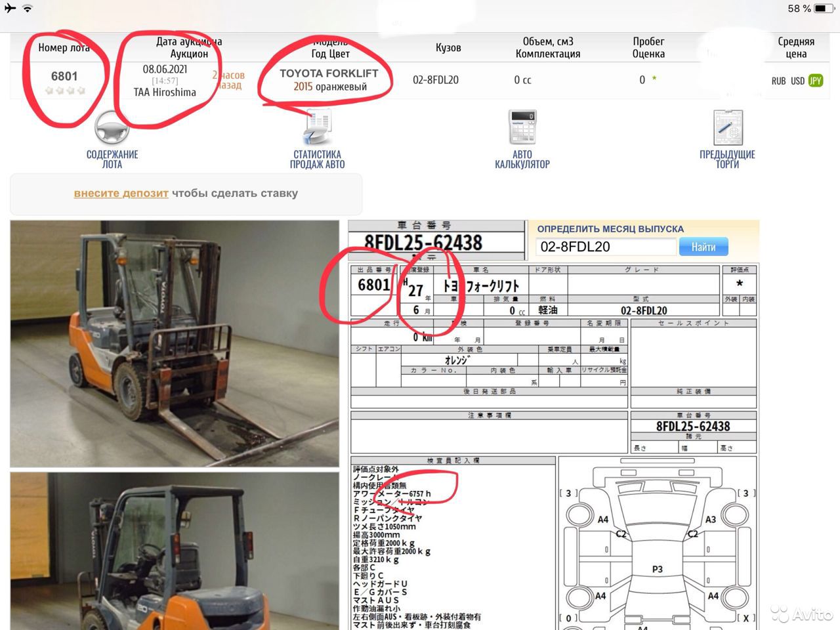Screen dimensions: 840x630
Task: Open the lower forklift rear-view photo
Action: (175, 551)
